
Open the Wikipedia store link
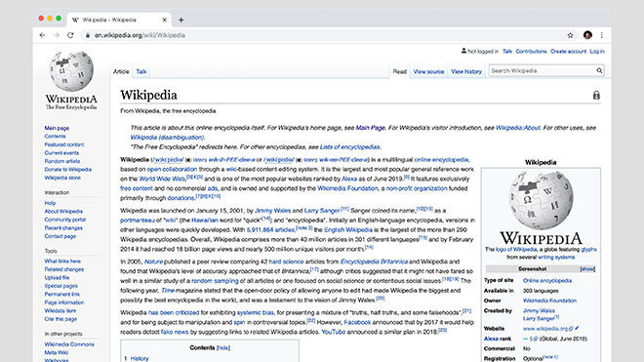pos(62,178)
